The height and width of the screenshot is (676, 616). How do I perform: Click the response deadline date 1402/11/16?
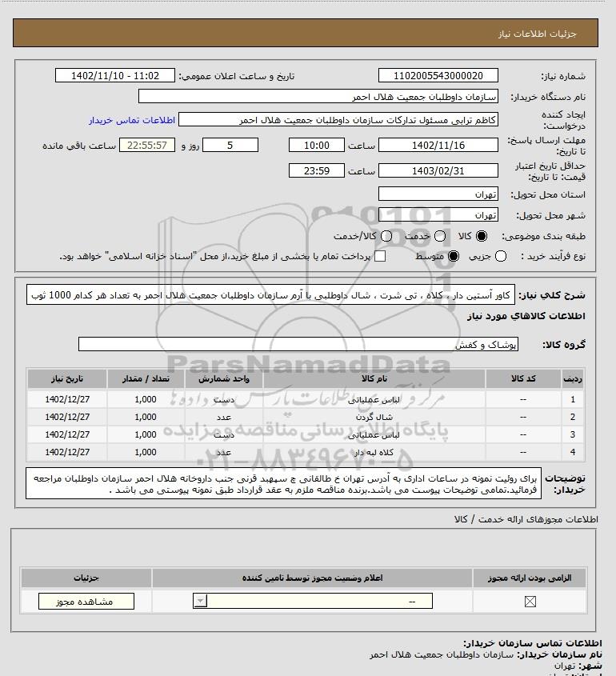tap(438, 146)
